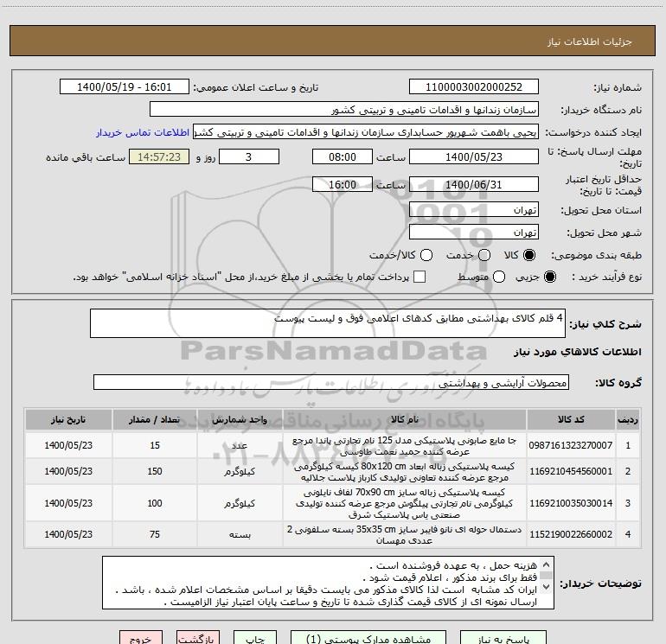Choose the جزیی purchase type
The width and height of the screenshot is (666, 644).
click(549, 277)
